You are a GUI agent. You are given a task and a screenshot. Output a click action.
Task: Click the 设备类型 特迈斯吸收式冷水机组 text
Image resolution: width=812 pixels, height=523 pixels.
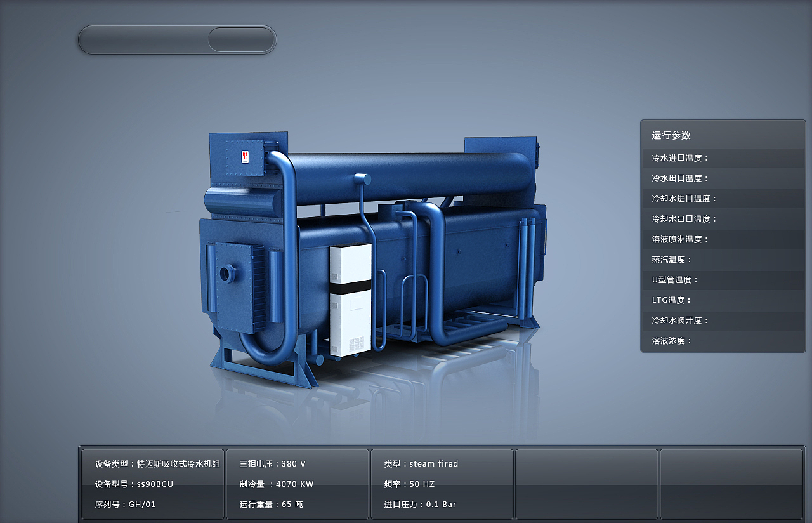coord(157,464)
